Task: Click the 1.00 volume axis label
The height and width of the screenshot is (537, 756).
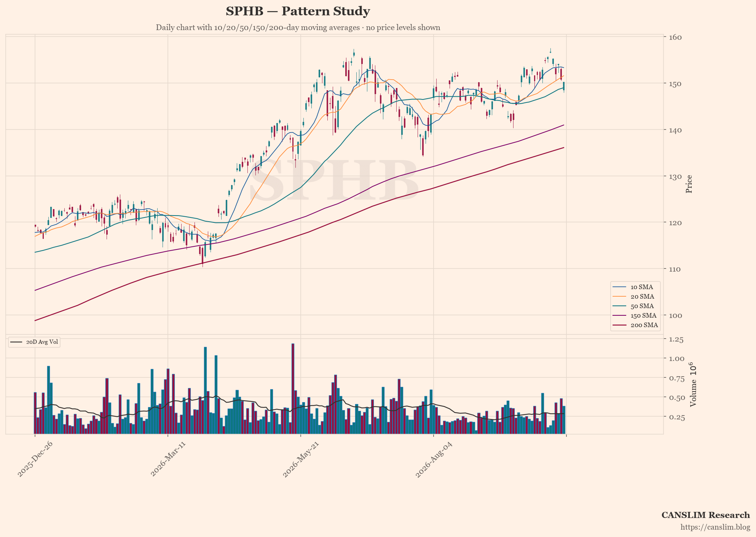Action: click(x=676, y=359)
